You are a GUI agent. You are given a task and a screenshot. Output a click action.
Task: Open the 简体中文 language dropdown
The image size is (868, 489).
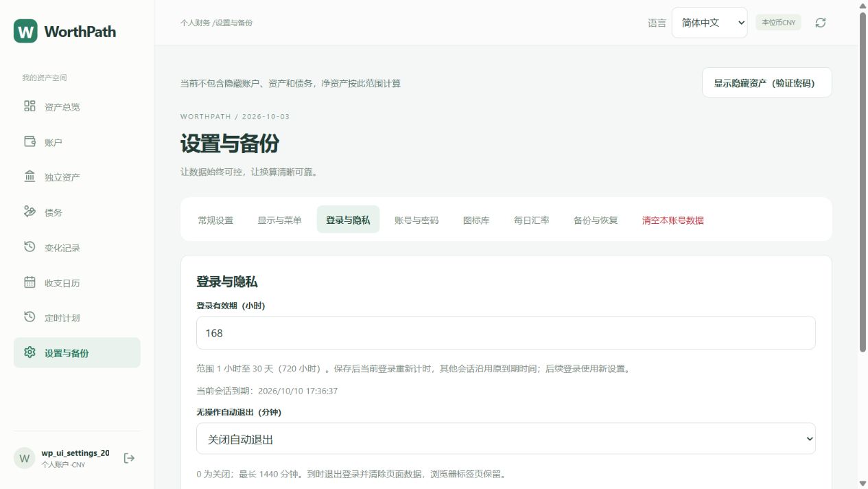[709, 23]
